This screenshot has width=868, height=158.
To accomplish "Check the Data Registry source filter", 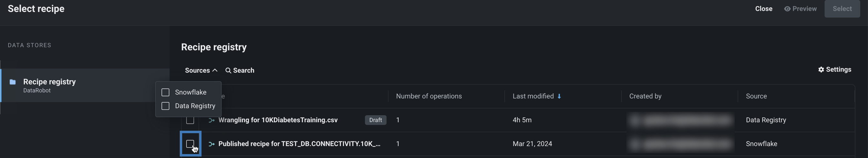I will pyautogui.click(x=165, y=106).
